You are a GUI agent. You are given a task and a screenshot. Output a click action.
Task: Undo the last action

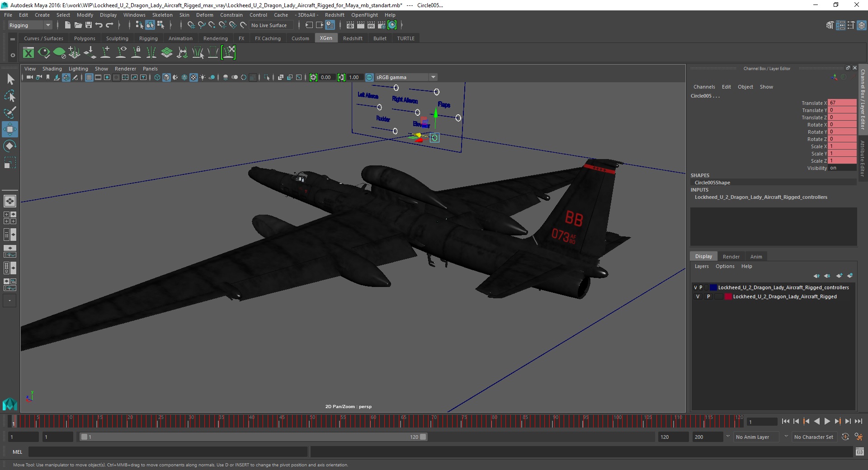pyautogui.click(x=99, y=25)
